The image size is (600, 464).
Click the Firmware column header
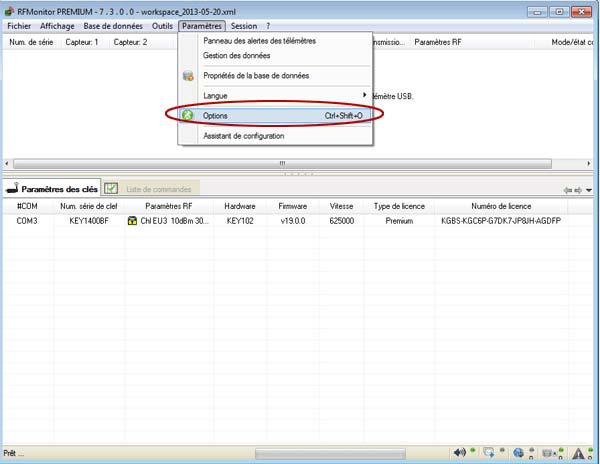coord(293,206)
